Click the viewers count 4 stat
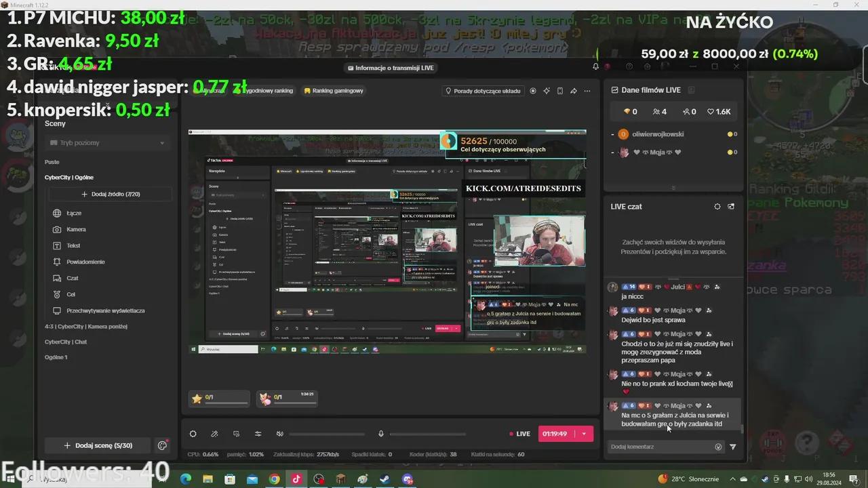868x488 pixels. (659, 112)
